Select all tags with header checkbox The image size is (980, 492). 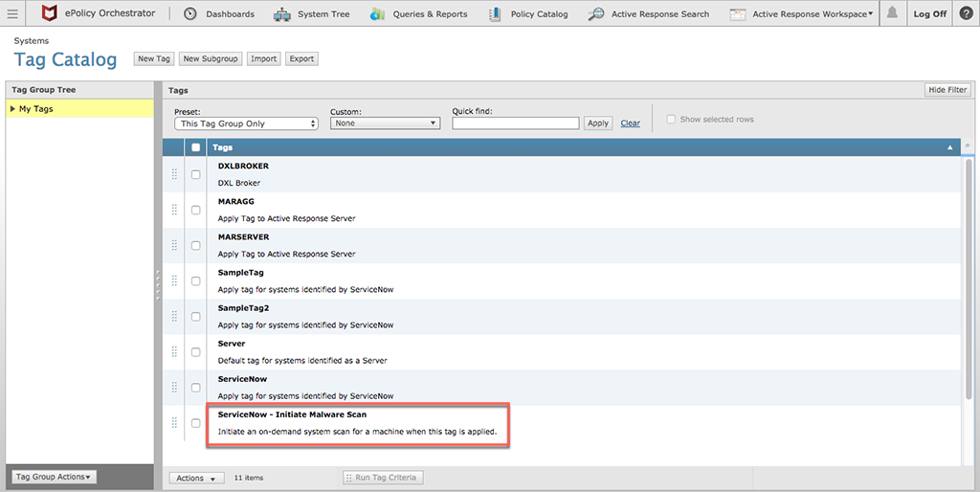[x=195, y=147]
